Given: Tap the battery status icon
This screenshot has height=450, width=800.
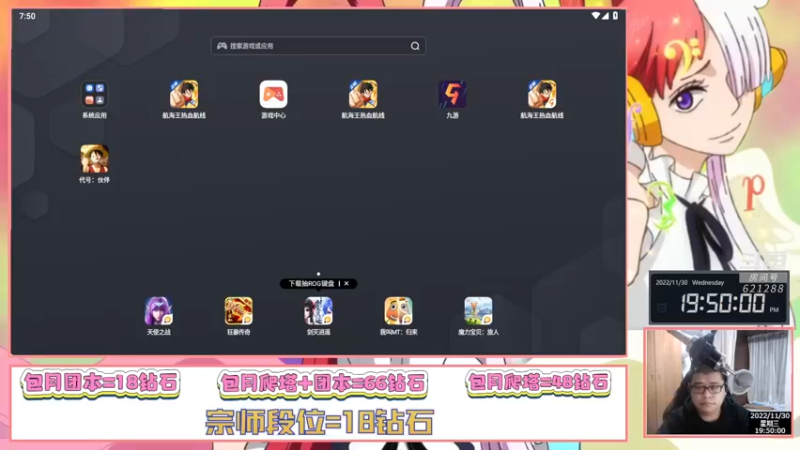Looking at the screenshot, I should click(x=615, y=16).
